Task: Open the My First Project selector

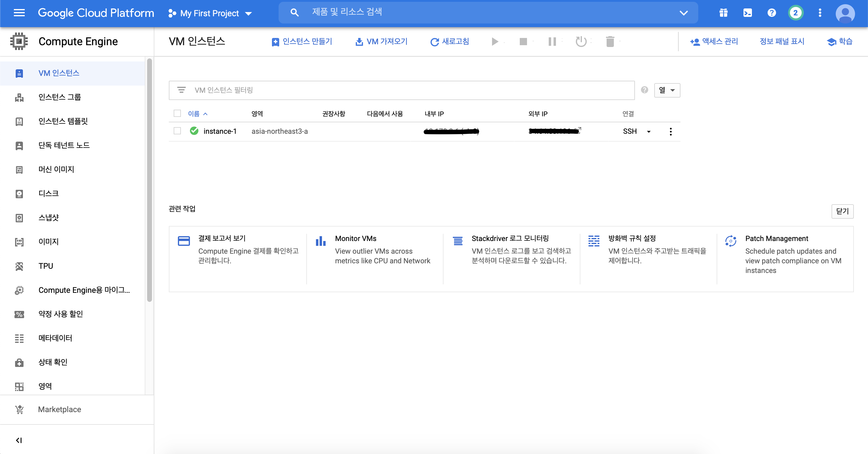Action: pos(210,14)
